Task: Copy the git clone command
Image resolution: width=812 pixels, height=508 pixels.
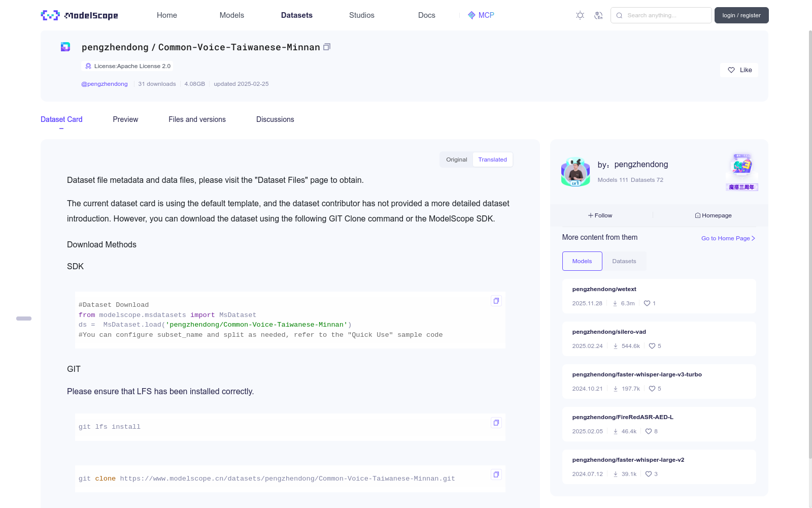Action: pyautogui.click(x=496, y=474)
